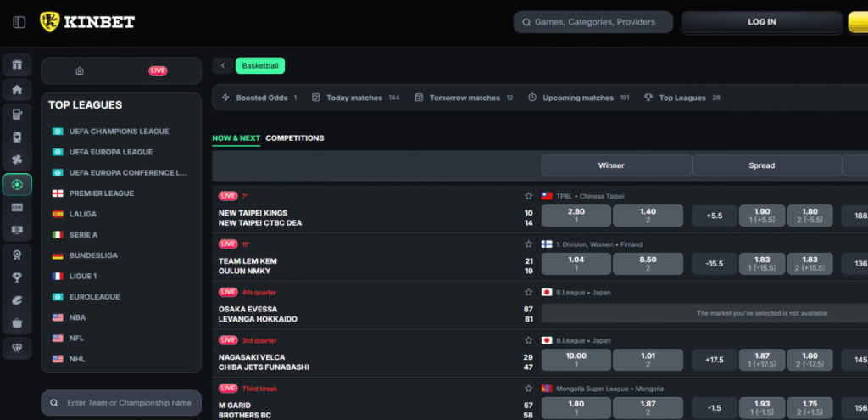This screenshot has width=868, height=420.
Task: Select the soccer ball sports icon
Action: [17, 184]
